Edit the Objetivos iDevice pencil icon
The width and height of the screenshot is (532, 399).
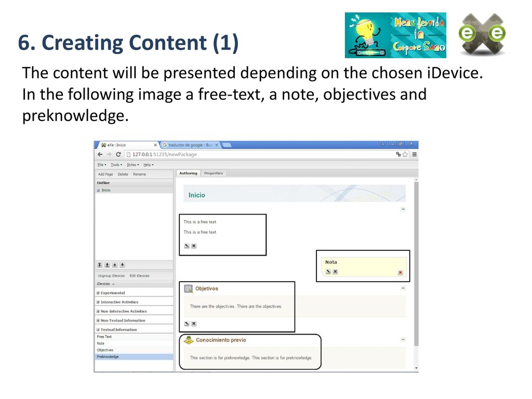click(187, 324)
